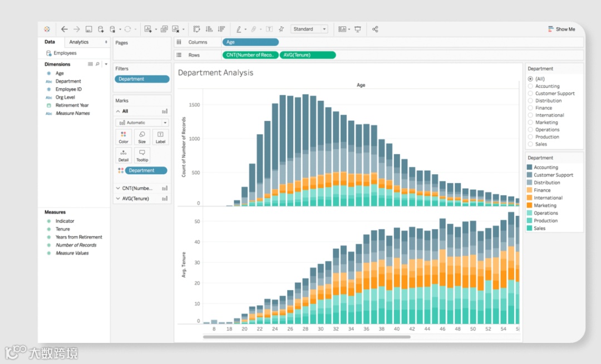Screen dimensions: 601x364
Task: Clear the sheet icon
Action: coord(175,29)
